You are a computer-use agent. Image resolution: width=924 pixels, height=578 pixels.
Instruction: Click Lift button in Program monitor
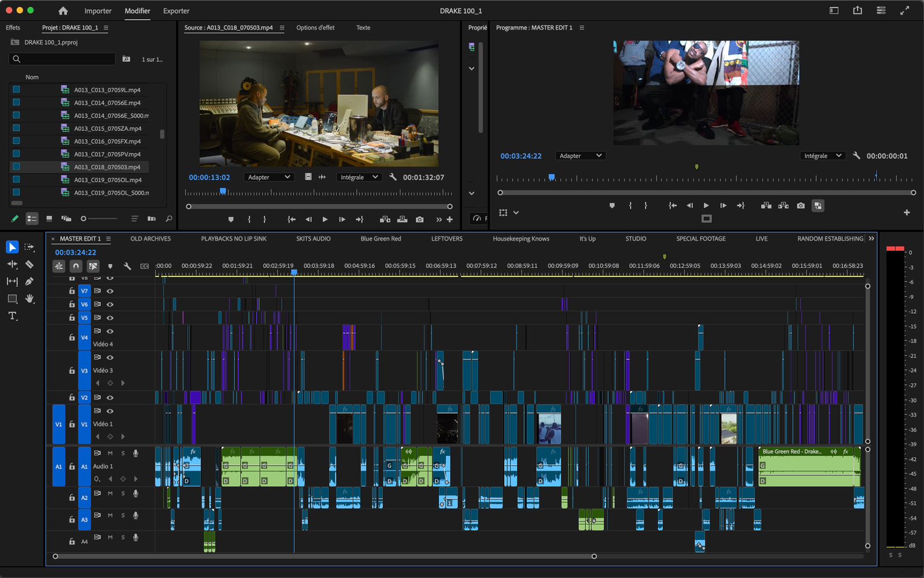click(x=766, y=206)
